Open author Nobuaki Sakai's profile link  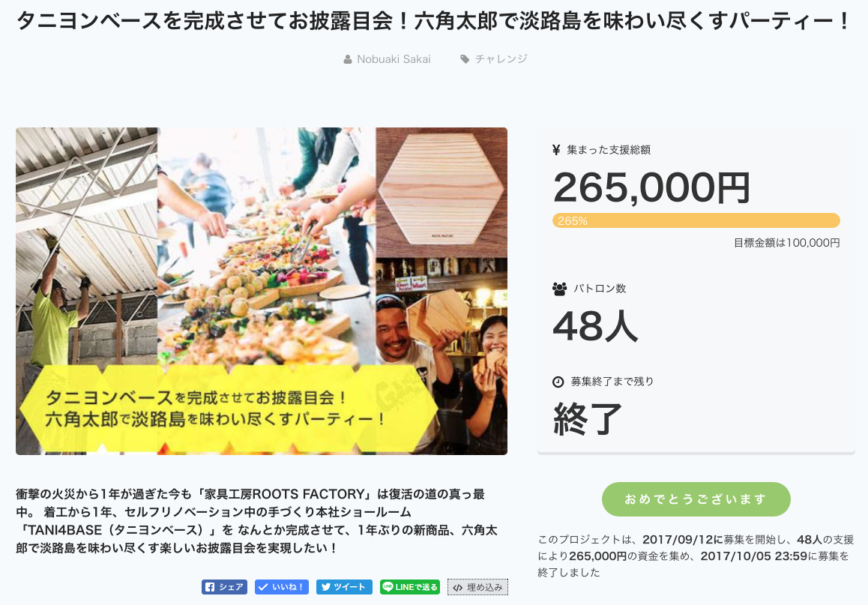[x=394, y=59]
